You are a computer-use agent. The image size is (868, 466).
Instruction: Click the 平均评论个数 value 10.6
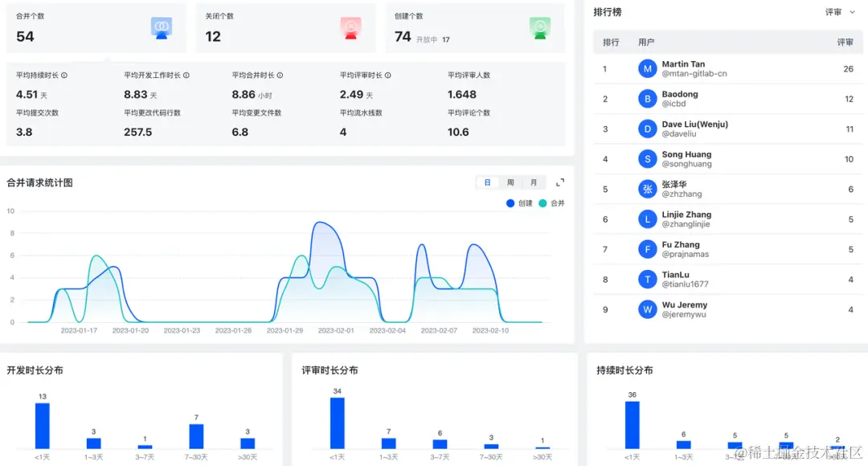click(x=458, y=132)
